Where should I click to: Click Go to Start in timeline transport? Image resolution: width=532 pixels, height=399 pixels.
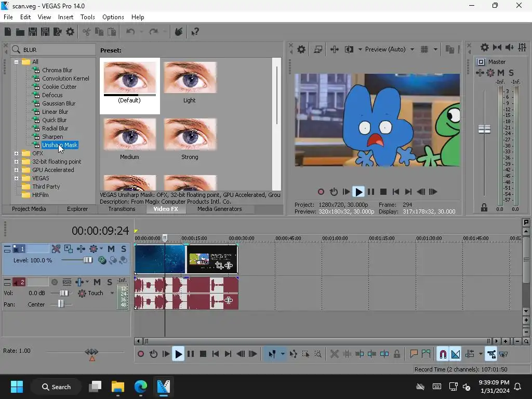(x=216, y=354)
